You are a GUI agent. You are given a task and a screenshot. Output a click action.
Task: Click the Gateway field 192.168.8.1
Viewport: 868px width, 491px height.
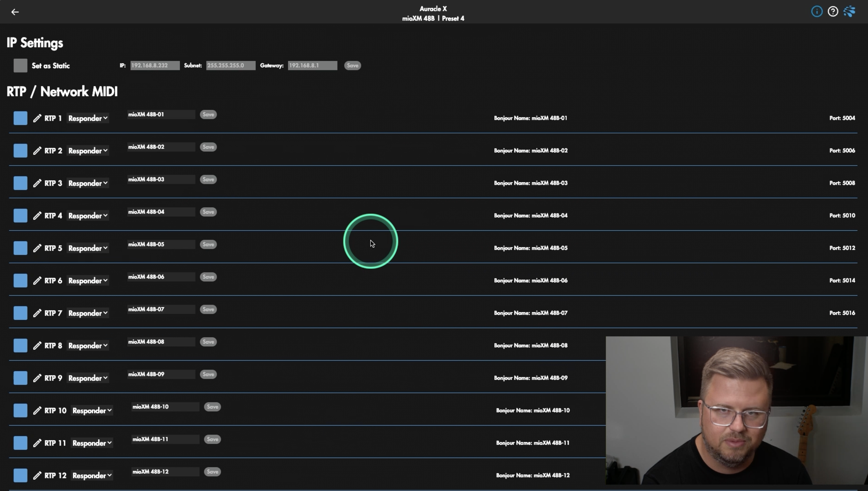coord(312,66)
